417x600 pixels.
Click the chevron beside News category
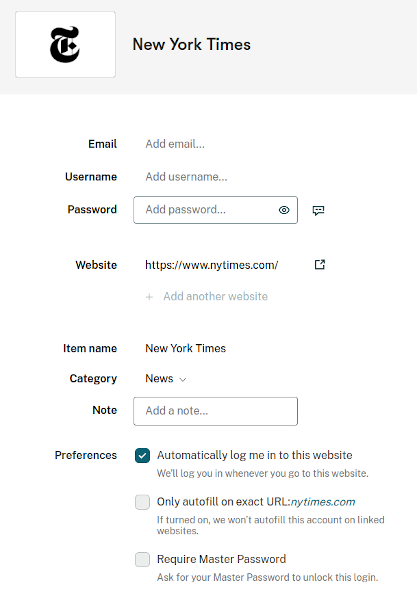(x=183, y=379)
